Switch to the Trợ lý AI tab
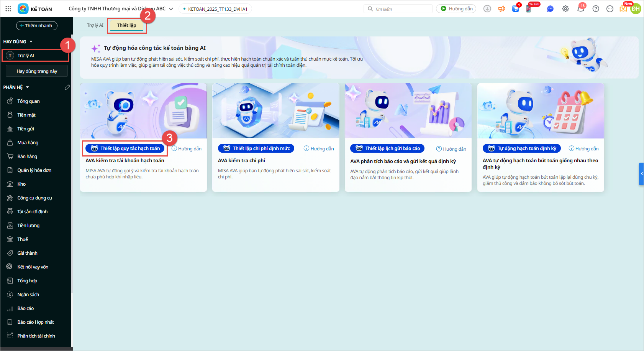 (x=95, y=25)
